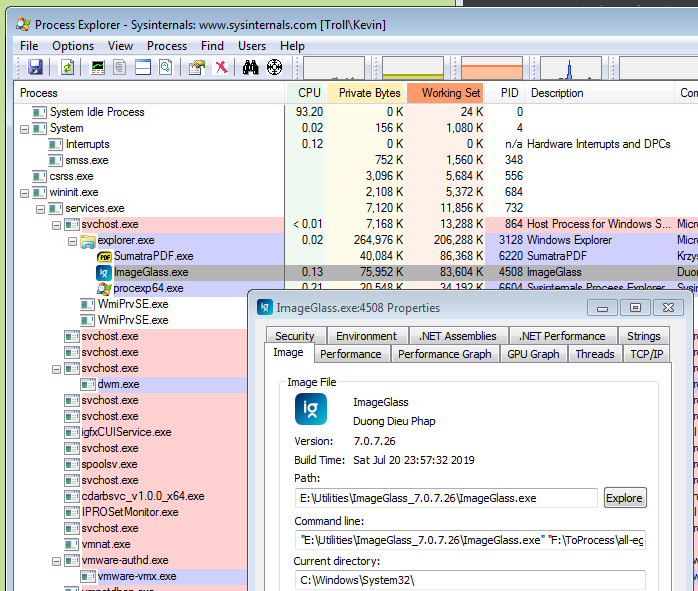Collapse the wininit.exe tree node
Viewport: 698px width, 591px height.
coord(24,193)
